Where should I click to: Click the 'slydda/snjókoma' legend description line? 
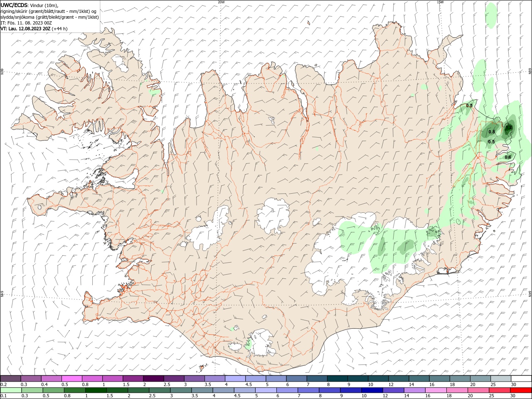coord(50,17)
